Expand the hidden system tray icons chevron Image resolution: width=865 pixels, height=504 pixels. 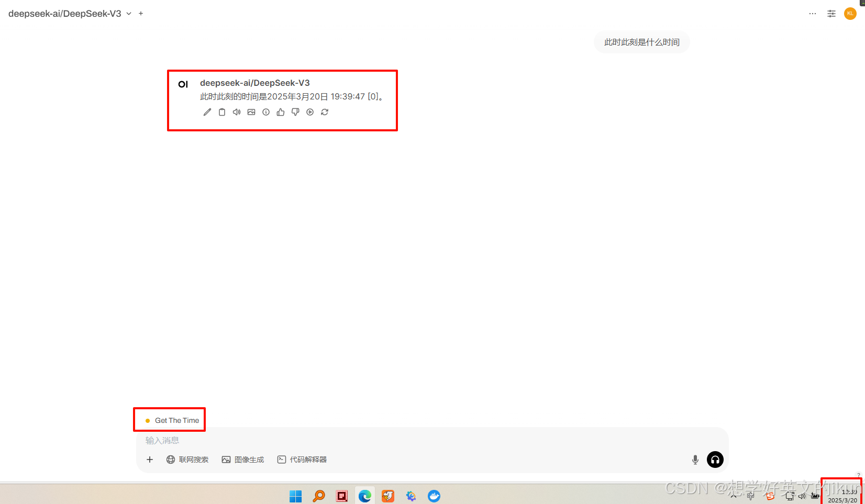734,496
